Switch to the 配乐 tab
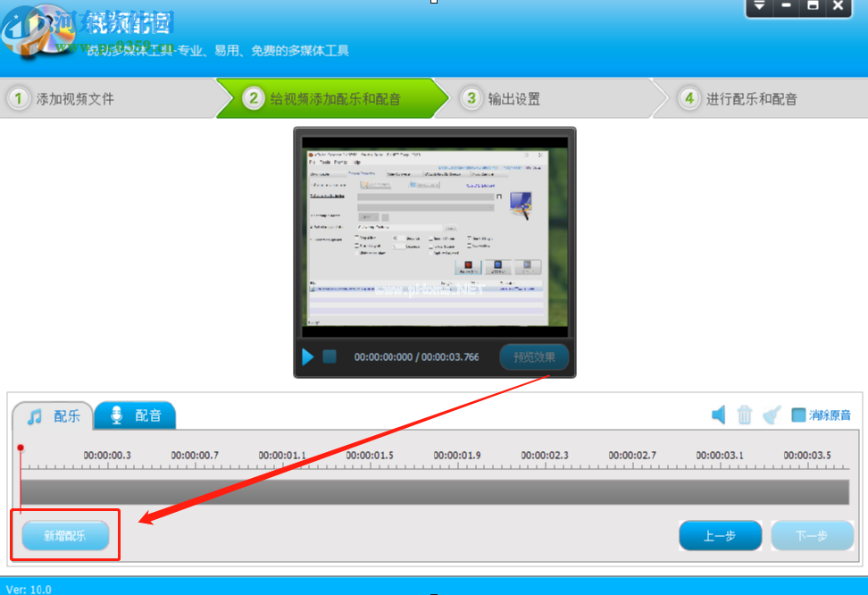 54,416
